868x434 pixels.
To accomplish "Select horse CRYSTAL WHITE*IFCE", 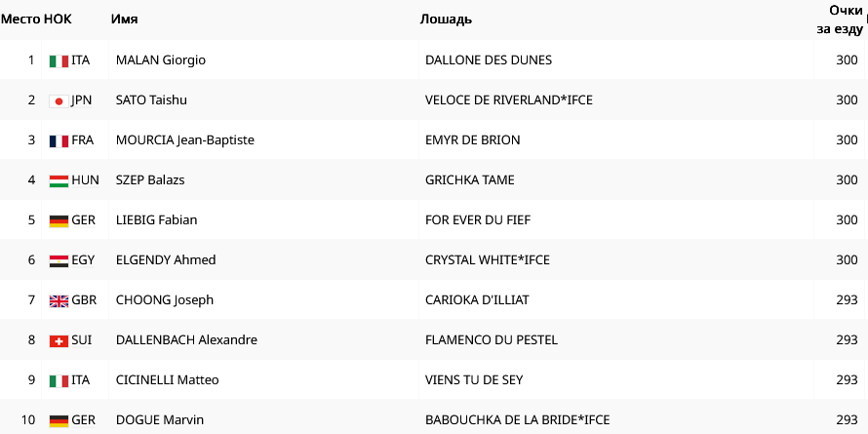I will point(488,260).
